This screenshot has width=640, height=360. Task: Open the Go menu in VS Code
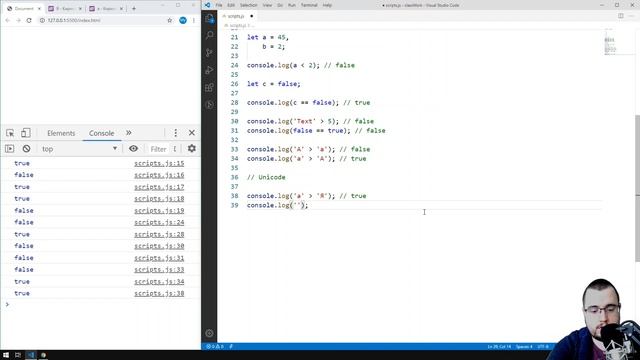(x=280, y=5)
